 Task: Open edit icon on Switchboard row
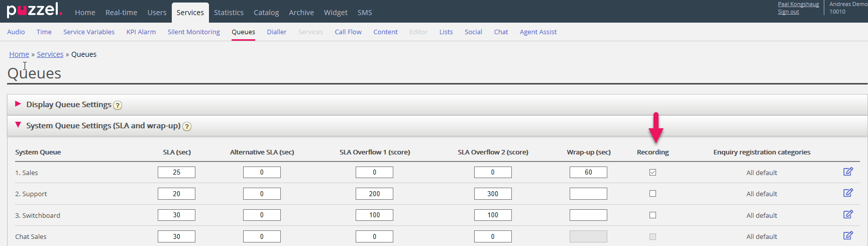[848, 215]
